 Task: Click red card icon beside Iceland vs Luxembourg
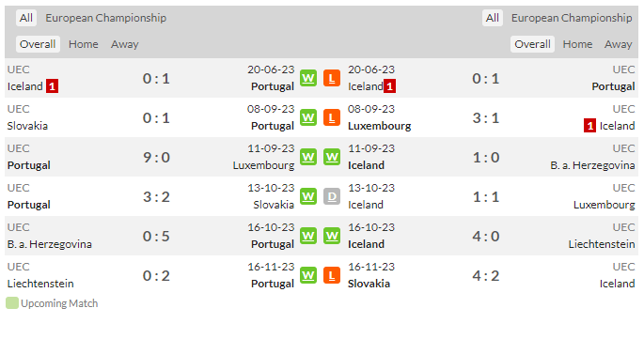[589, 126]
